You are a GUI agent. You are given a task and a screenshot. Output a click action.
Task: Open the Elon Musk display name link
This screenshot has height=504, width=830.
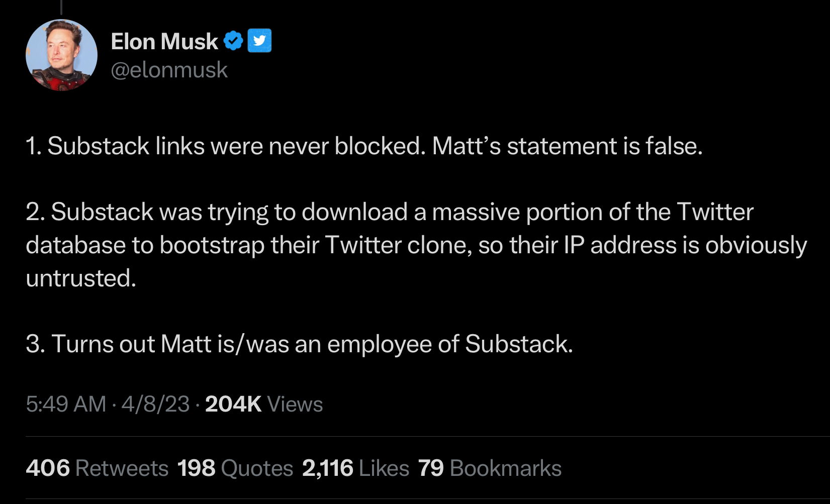click(x=164, y=41)
